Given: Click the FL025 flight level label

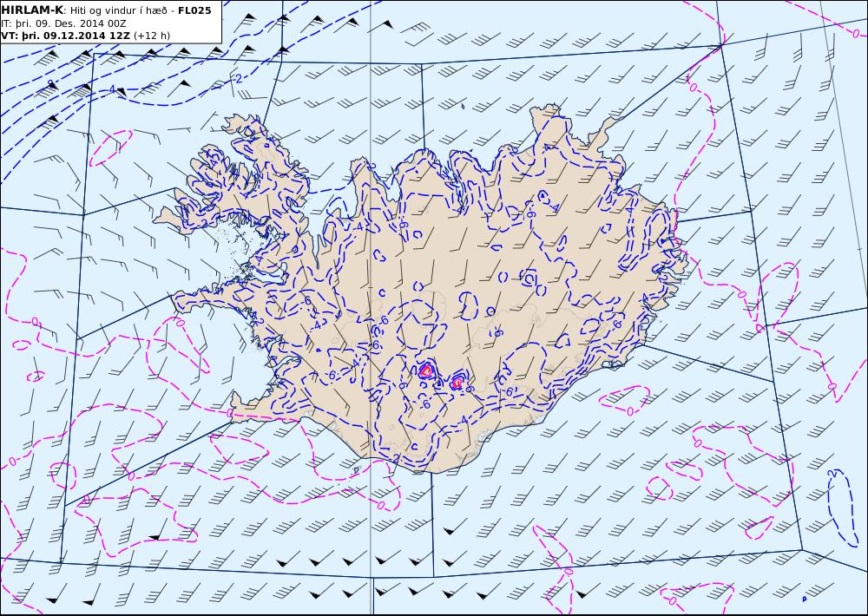Looking at the screenshot, I should (x=194, y=10).
